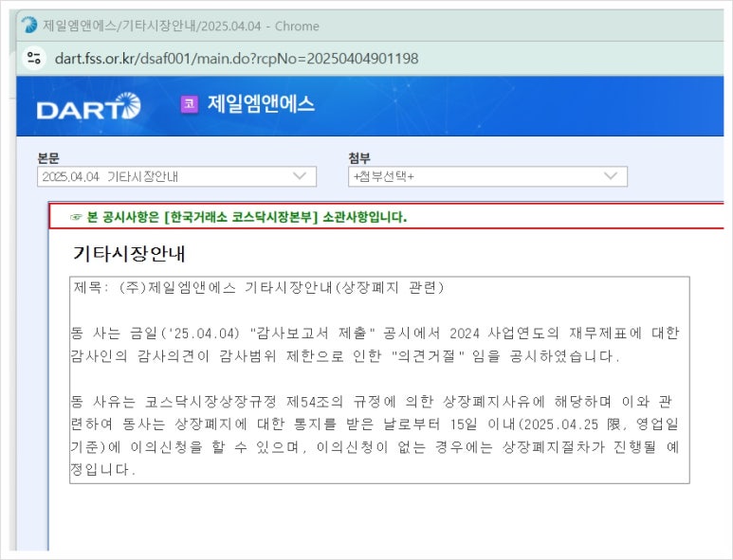Click the green notice text 한국거래소 코스닥시장본부 소관사항
This screenshot has width=733, height=560.
click(247, 217)
